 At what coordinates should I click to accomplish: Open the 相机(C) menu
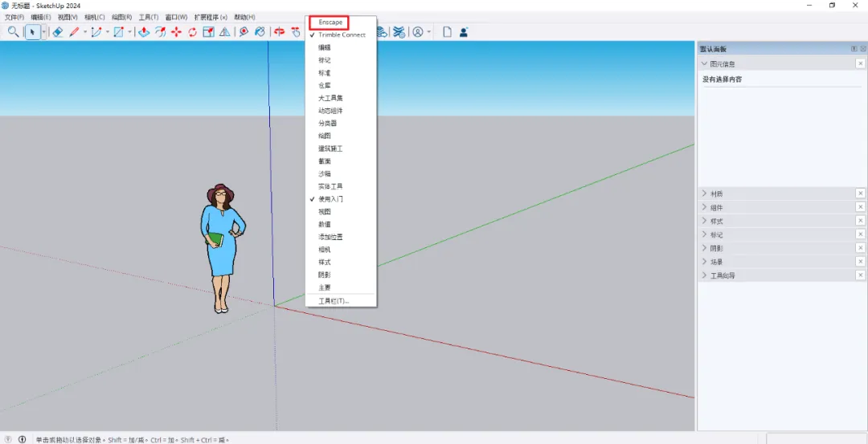tap(95, 17)
